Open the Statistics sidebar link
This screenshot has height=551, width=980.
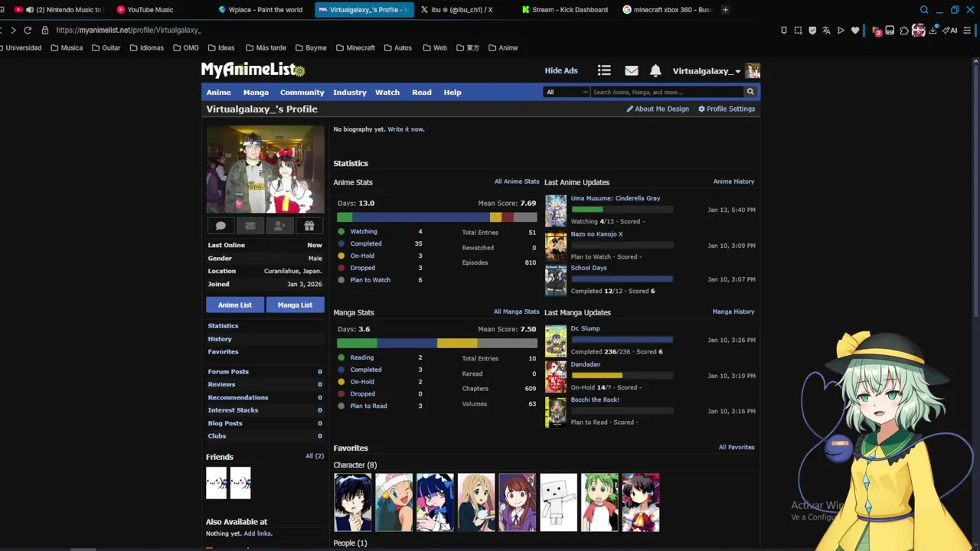(x=223, y=325)
